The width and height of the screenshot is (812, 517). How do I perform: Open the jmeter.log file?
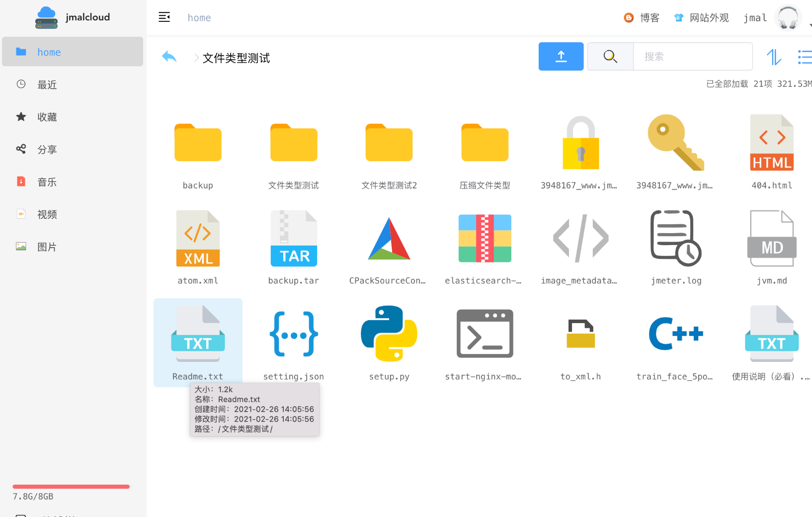(676, 239)
